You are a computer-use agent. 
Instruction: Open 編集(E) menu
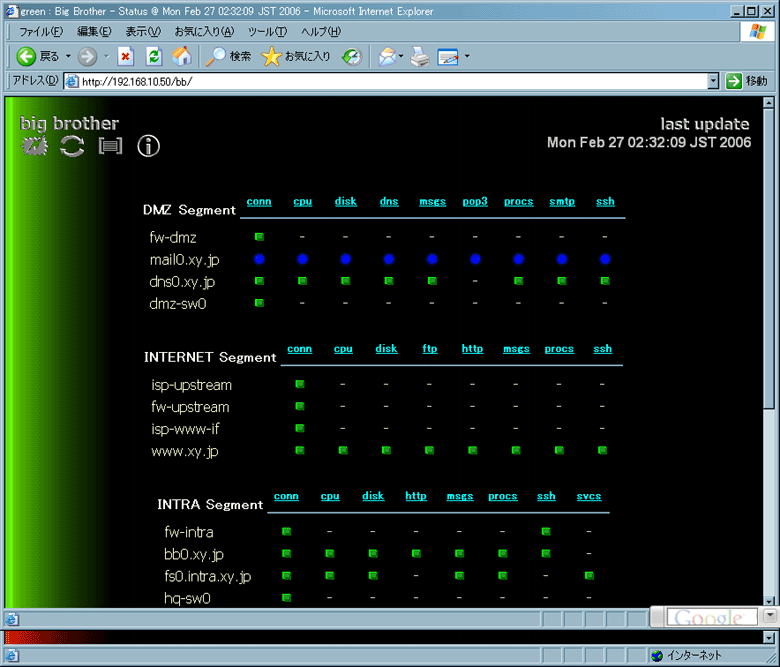[94, 32]
